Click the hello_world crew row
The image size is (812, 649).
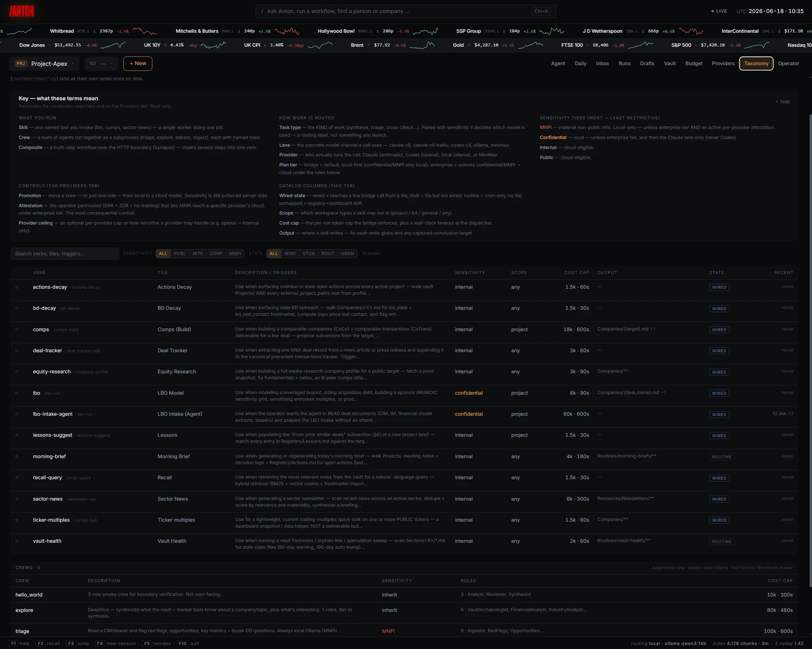click(x=404, y=595)
